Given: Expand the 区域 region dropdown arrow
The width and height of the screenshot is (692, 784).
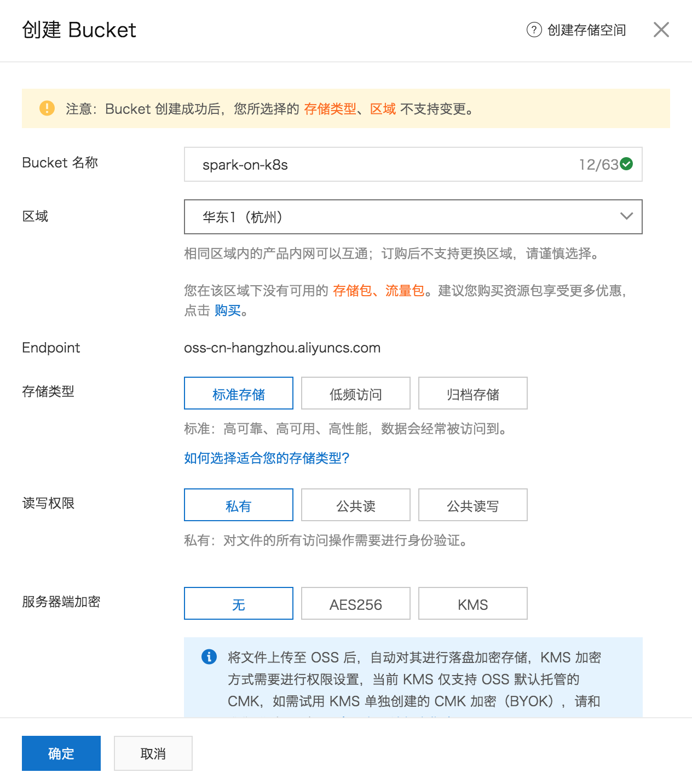Looking at the screenshot, I should coord(626,217).
